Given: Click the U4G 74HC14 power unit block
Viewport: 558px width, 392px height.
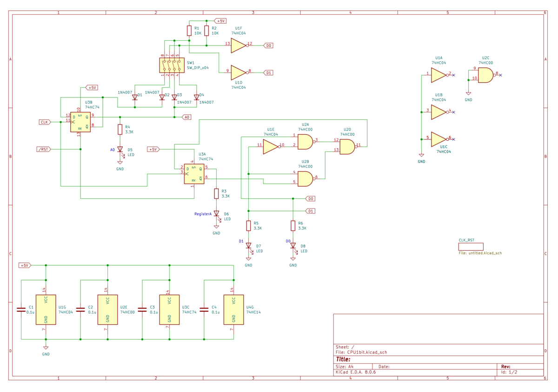Looking at the screenshot, I should click(x=233, y=309).
